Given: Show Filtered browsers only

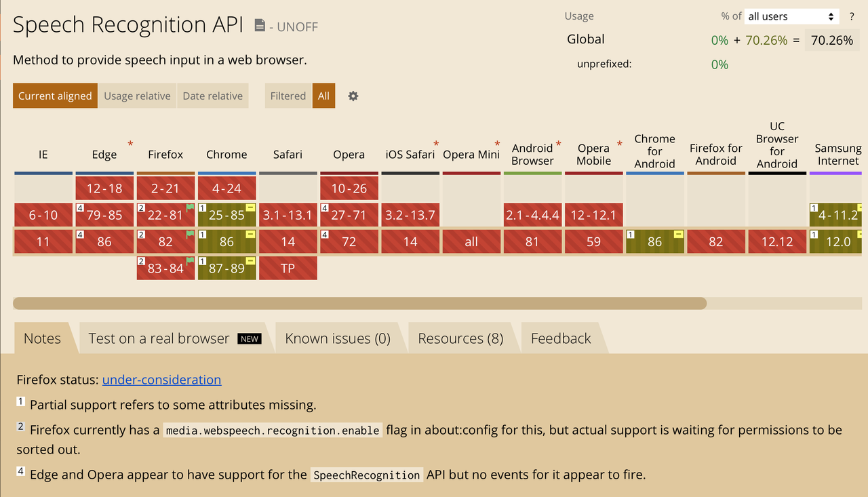Looking at the screenshot, I should coord(288,96).
